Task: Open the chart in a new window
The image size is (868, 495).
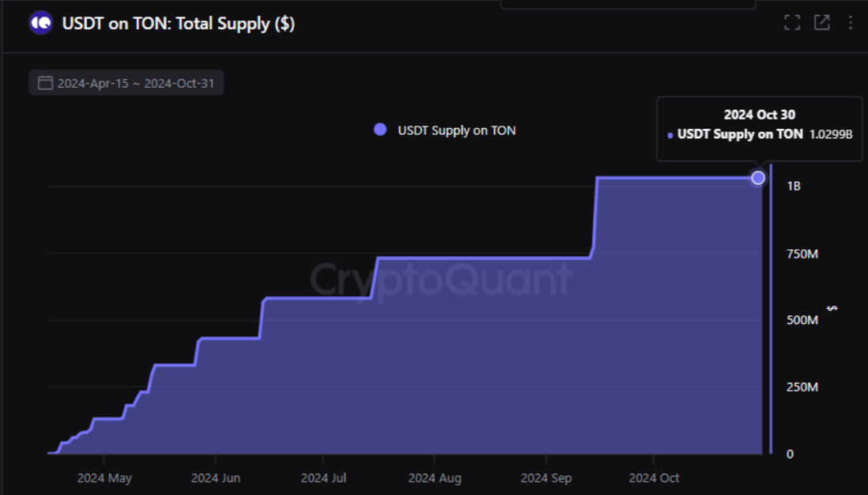Action: click(822, 22)
